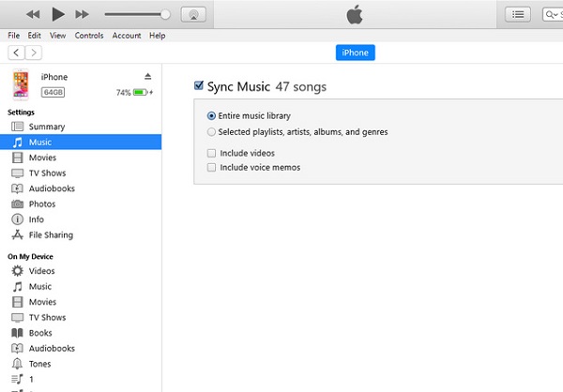The height and width of the screenshot is (392, 563).
Task: Open the File menu
Action: tap(14, 36)
